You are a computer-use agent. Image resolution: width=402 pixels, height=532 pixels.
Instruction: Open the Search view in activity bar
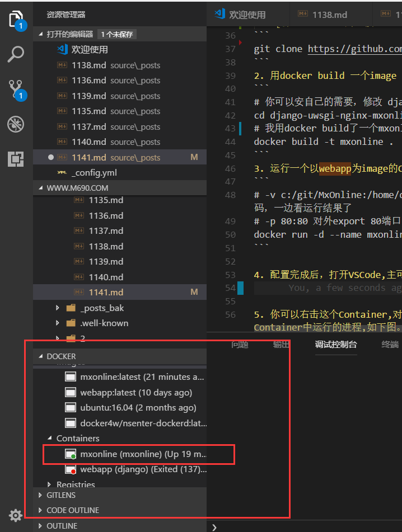16,54
